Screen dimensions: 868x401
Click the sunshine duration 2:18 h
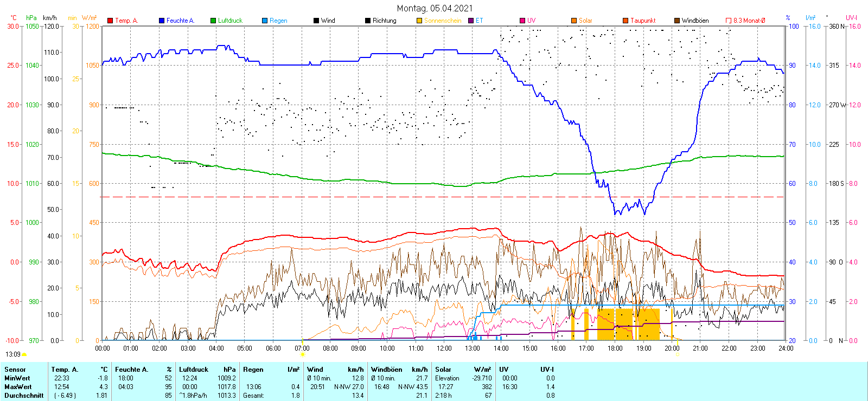pyautogui.click(x=443, y=396)
